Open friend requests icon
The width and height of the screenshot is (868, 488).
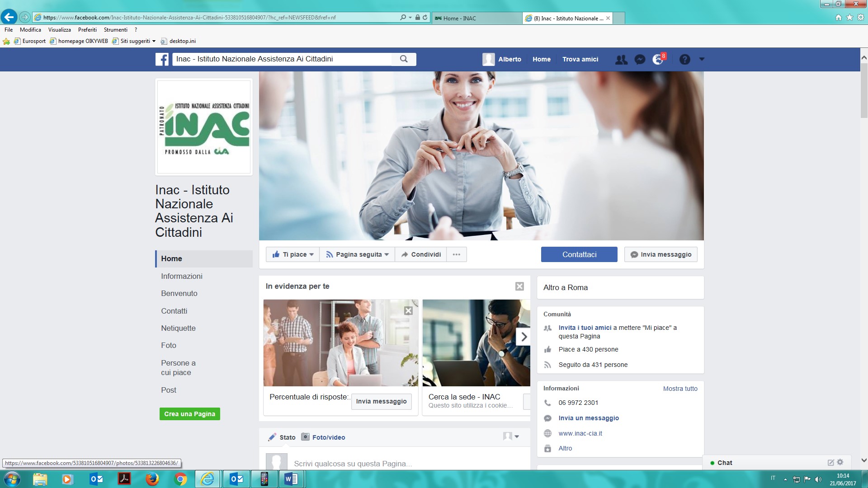621,59
